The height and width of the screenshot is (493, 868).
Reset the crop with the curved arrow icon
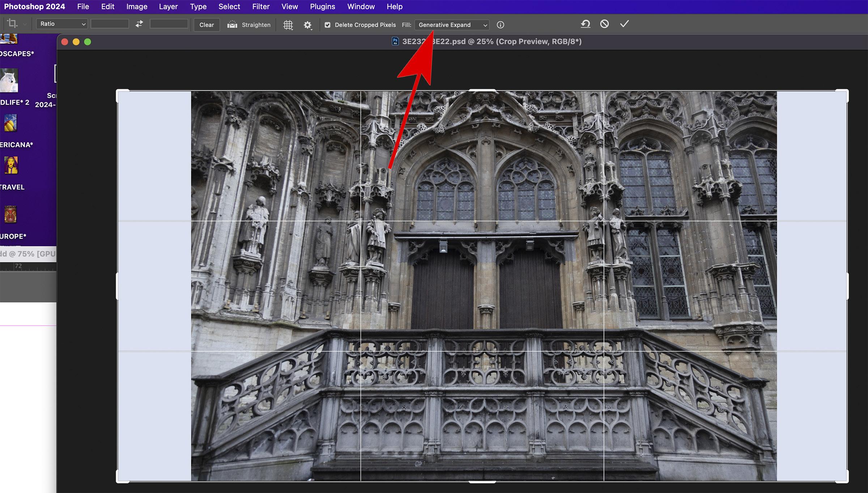pyautogui.click(x=585, y=24)
